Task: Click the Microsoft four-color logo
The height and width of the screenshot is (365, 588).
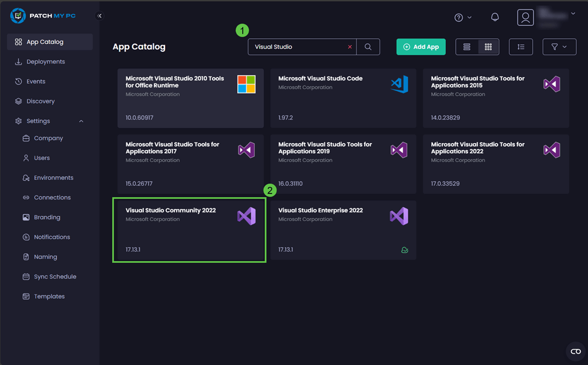Action: click(246, 85)
